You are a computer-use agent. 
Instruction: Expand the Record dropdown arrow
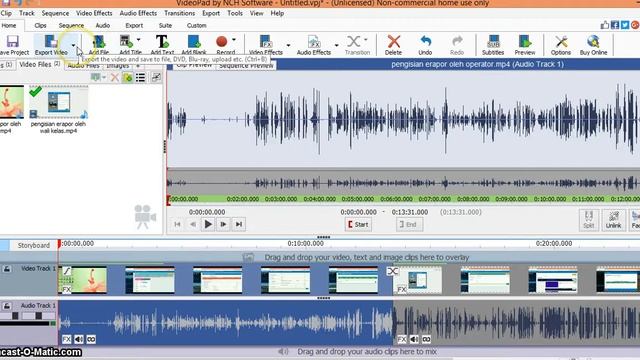click(x=234, y=40)
